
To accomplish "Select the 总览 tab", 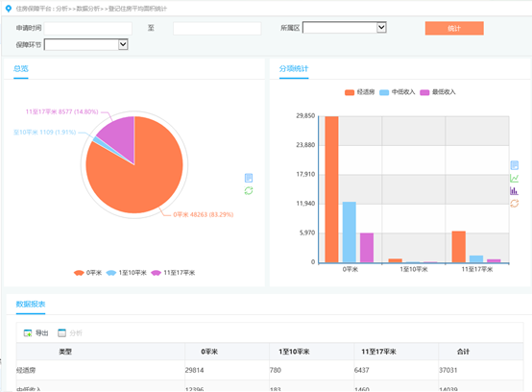I will click(x=21, y=68).
